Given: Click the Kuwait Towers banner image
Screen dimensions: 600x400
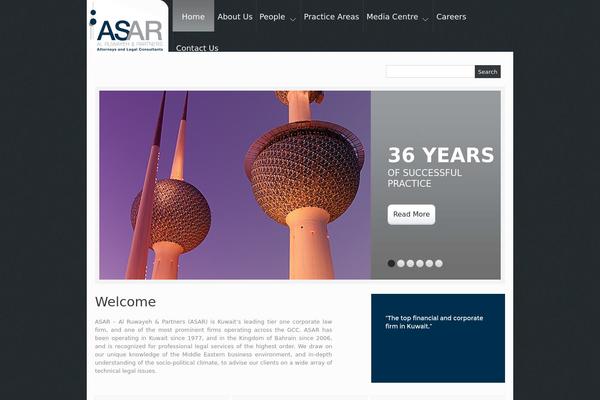Looking at the screenshot, I should [x=235, y=185].
